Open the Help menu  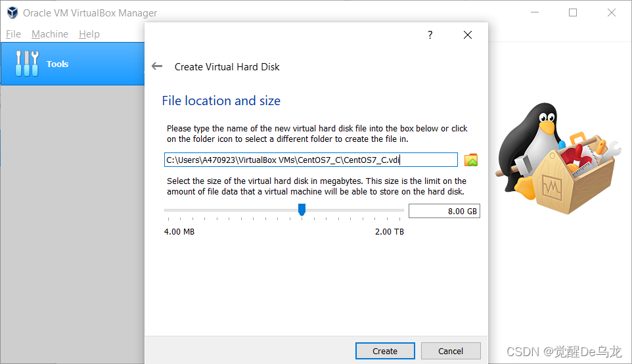[x=89, y=34]
